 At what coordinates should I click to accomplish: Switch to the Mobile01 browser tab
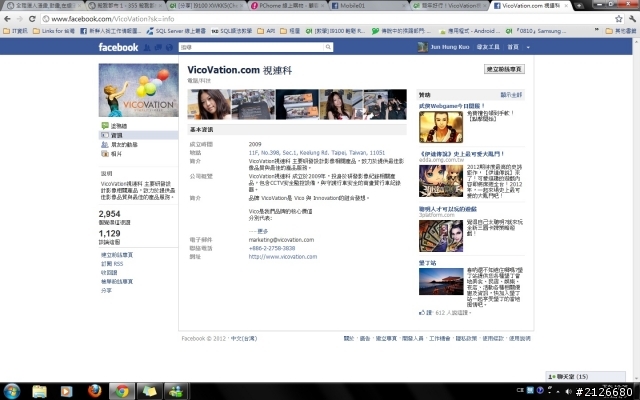(368, 6)
